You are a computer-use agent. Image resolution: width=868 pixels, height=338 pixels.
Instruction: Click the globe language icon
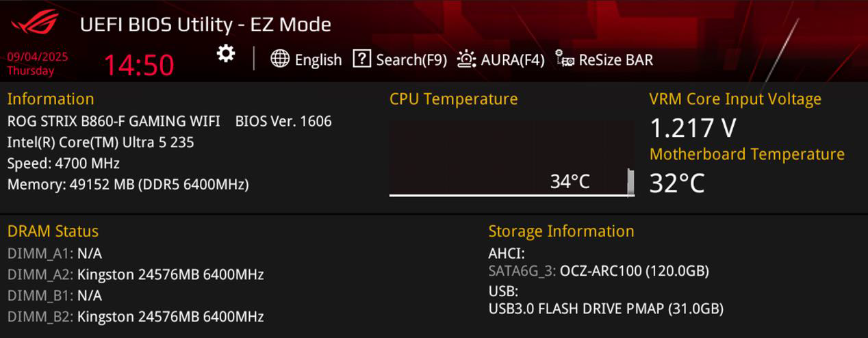(x=280, y=59)
